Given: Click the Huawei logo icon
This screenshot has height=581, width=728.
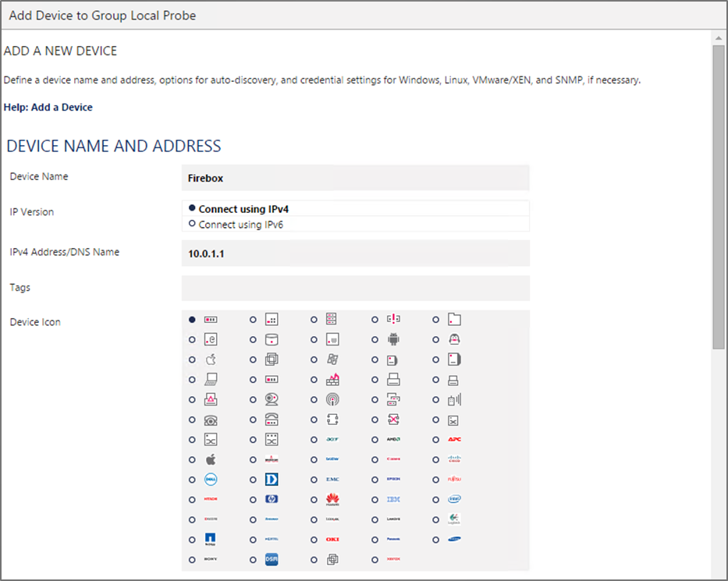Looking at the screenshot, I should point(332,499).
